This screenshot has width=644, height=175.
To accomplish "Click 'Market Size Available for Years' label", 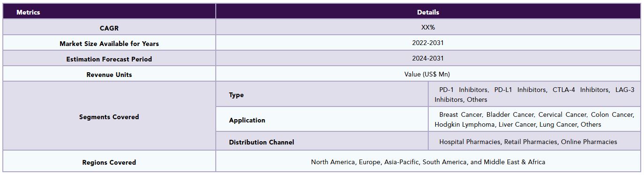I will [109, 43].
